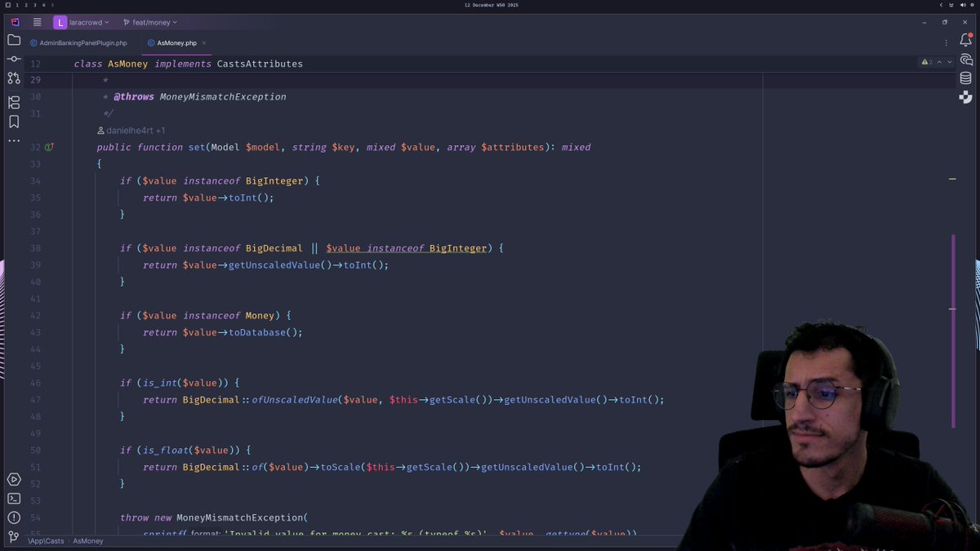The width and height of the screenshot is (980, 551).
Task: Click the PhpStorm logo icon
Action: (15, 22)
